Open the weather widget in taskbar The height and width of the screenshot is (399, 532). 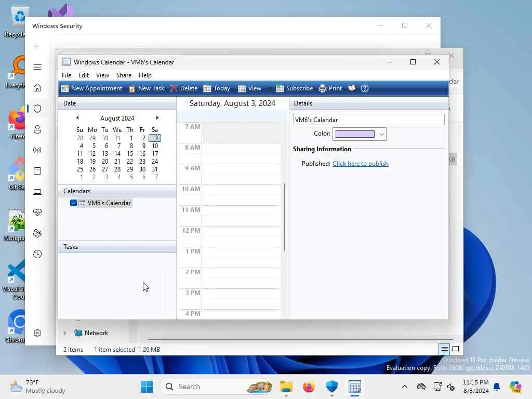[37, 387]
